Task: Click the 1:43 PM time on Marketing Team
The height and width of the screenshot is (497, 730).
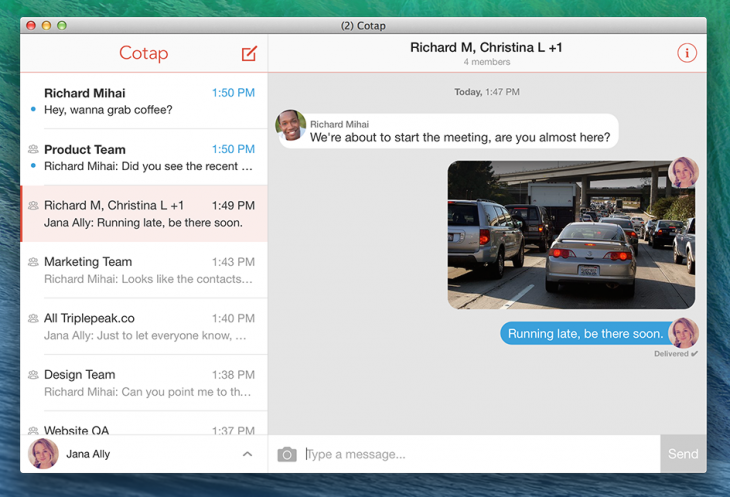Action: pyautogui.click(x=233, y=262)
